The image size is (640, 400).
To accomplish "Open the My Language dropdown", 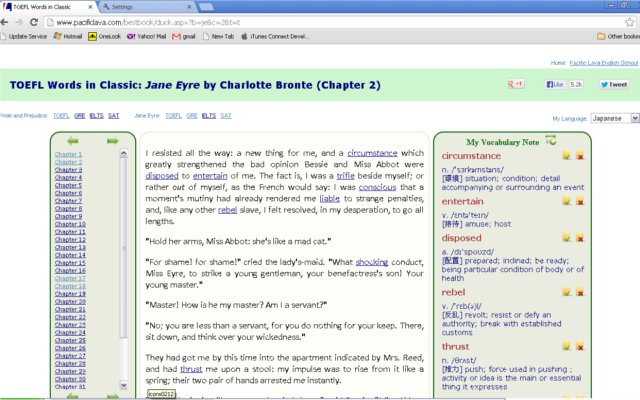I will tap(615, 118).
